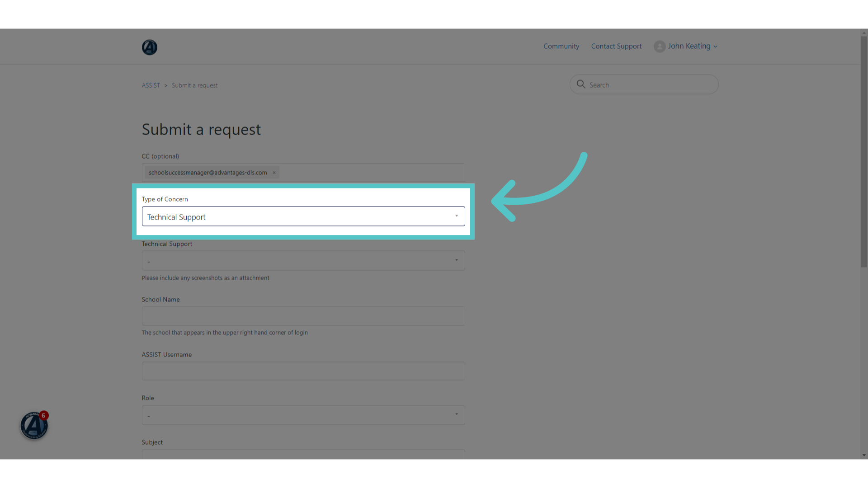Click the School Name hint about login corner

(x=225, y=333)
